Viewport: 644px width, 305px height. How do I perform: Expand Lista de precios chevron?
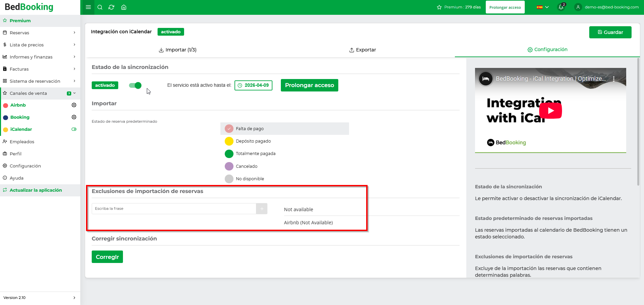click(74, 45)
